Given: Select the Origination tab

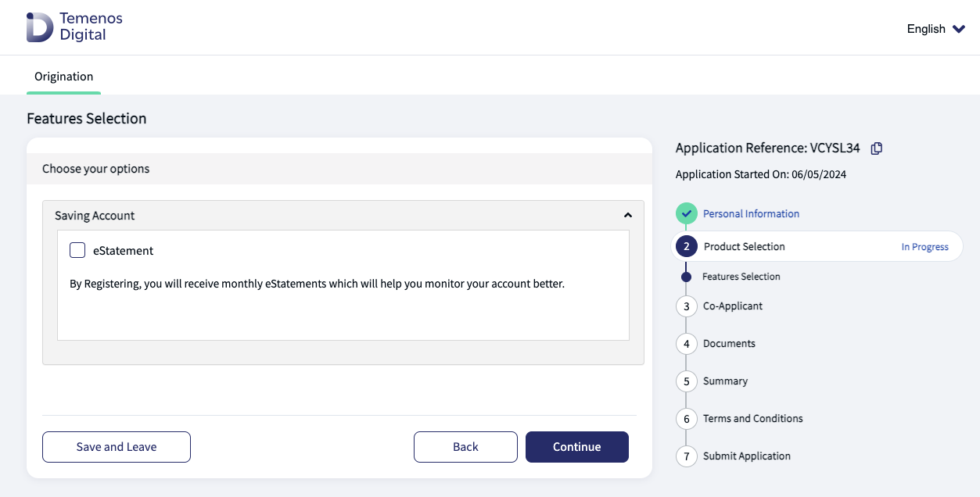Looking at the screenshot, I should tap(63, 77).
